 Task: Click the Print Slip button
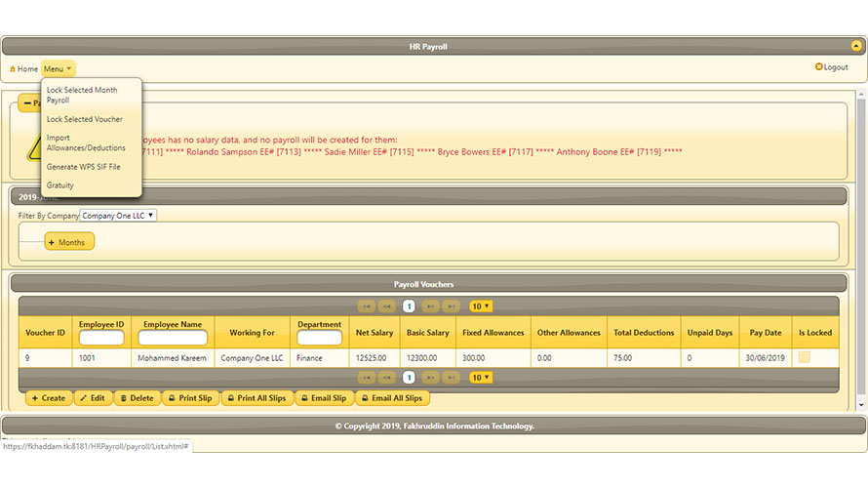(x=190, y=397)
